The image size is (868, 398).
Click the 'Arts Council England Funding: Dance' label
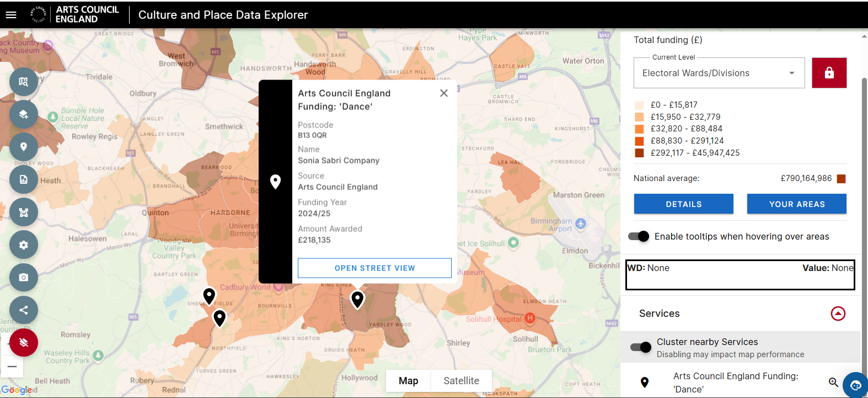[736, 383]
